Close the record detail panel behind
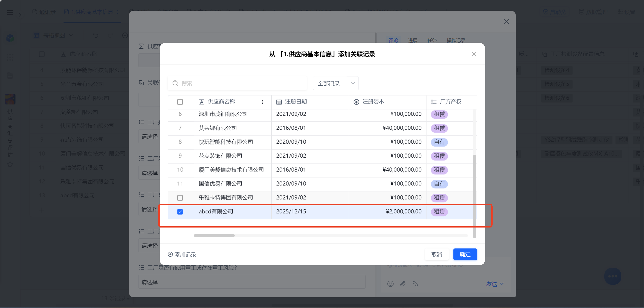This screenshot has height=308, width=644. click(507, 22)
